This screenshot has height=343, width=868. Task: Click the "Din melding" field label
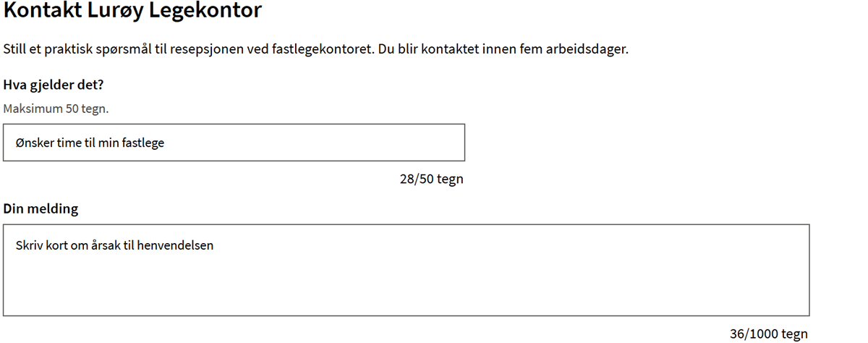click(x=41, y=209)
